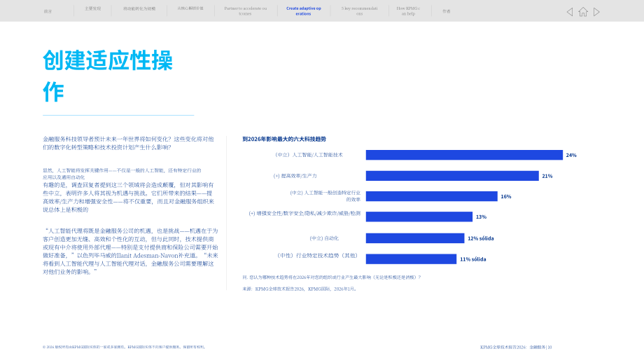Click label (+) 增强安全性/数字安全/隐私

[x=304, y=213]
